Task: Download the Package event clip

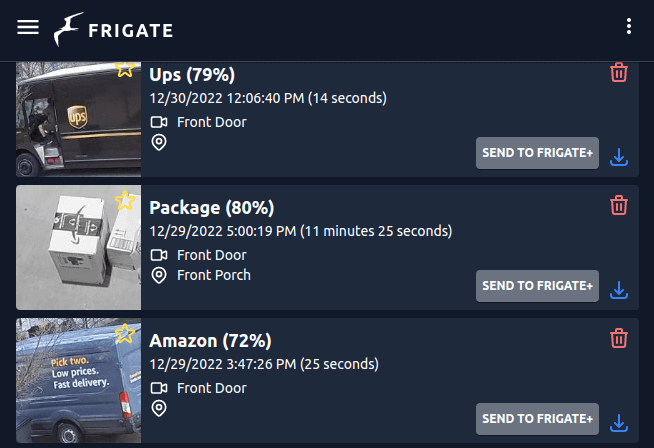Action: pyautogui.click(x=619, y=290)
